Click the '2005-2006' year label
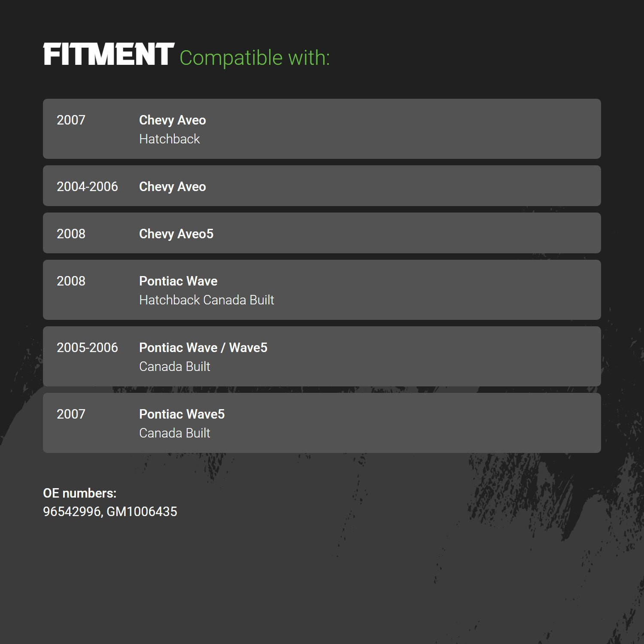644x644 pixels. point(87,348)
